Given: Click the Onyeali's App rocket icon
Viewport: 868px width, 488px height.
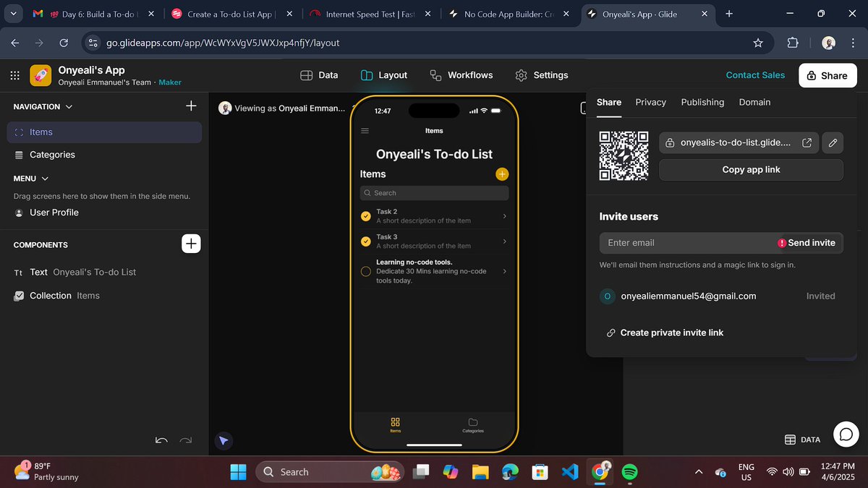Looking at the screenshot, I should (41, 75).
